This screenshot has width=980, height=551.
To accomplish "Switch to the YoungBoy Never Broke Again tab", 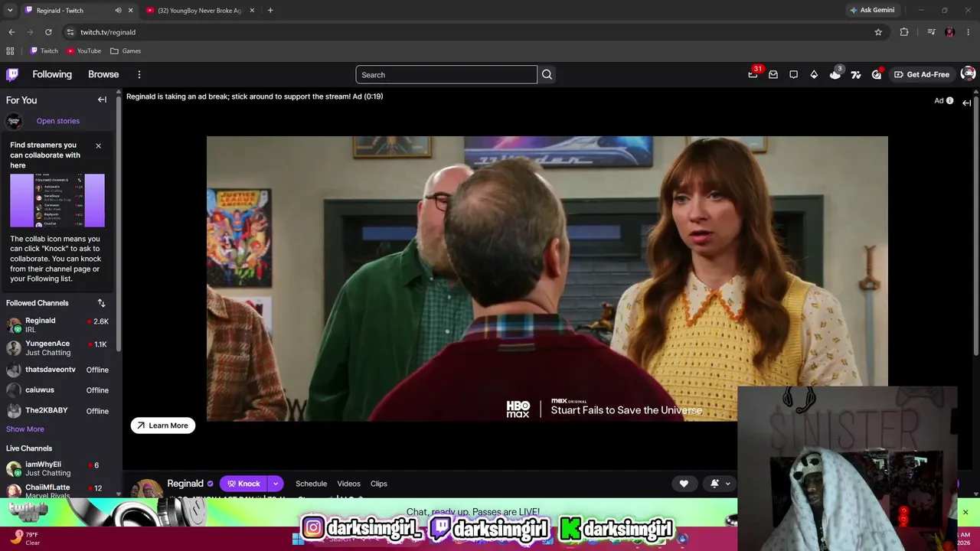I will click(199, 11).
